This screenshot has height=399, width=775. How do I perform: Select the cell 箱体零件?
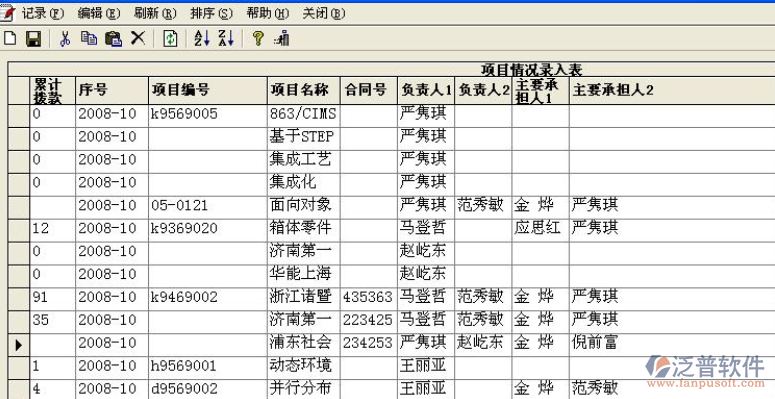(x=303, y=229)
